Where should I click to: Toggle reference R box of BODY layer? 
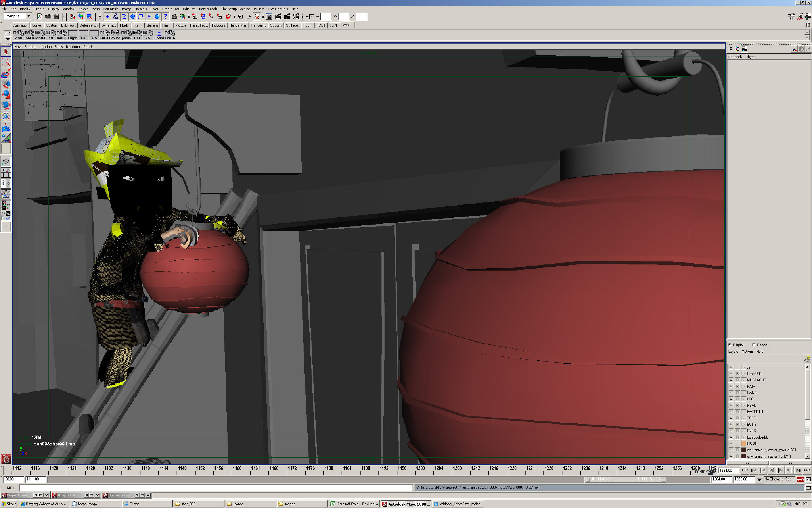pyautogui.click(x=737, y=424)
